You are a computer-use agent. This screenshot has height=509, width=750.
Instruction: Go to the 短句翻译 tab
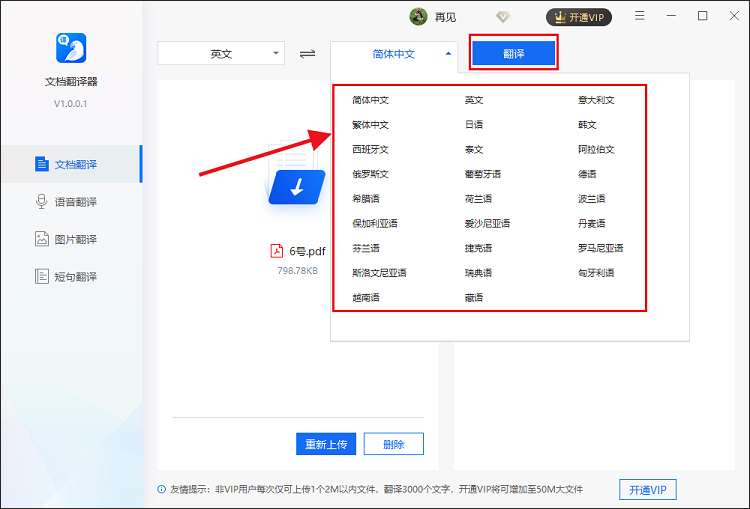(75, 276)
